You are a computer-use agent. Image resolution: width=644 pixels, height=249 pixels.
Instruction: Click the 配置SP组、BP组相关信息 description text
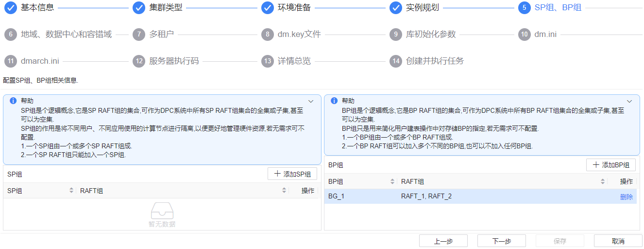(x=41, y=80)
